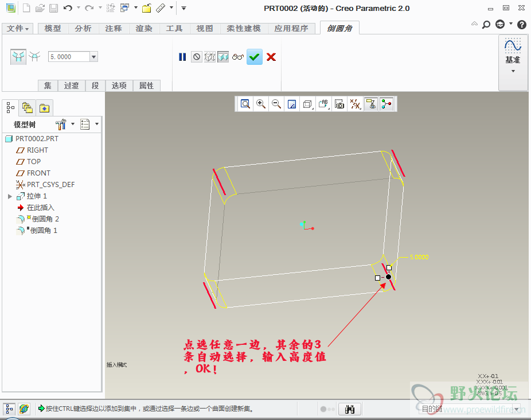
Task: Click the Redo arrow icon
Action: (89, 8)
